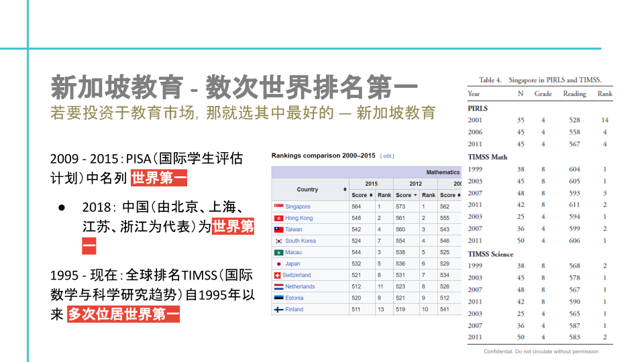Click the 2012 Rank column header
Image resolution: width=644 pixels, height=362 pixels.
coord(429,195)
